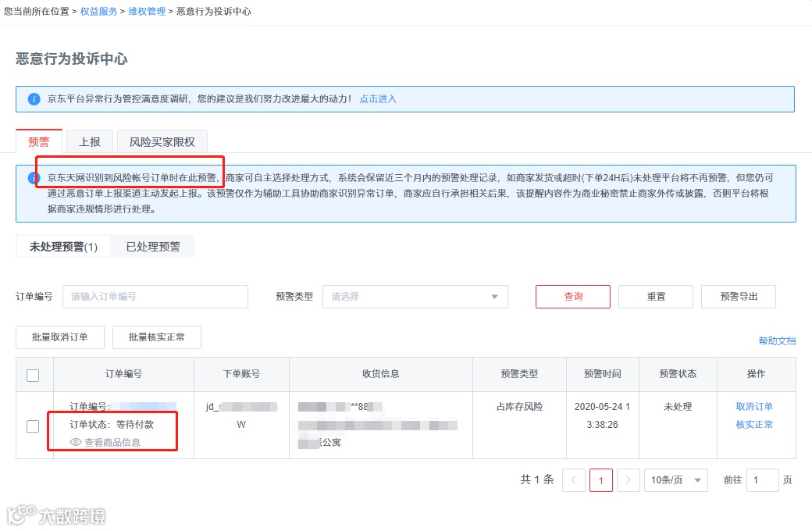Click the 下单账号 column header
The image size is (812, 531).
(241, 374)
